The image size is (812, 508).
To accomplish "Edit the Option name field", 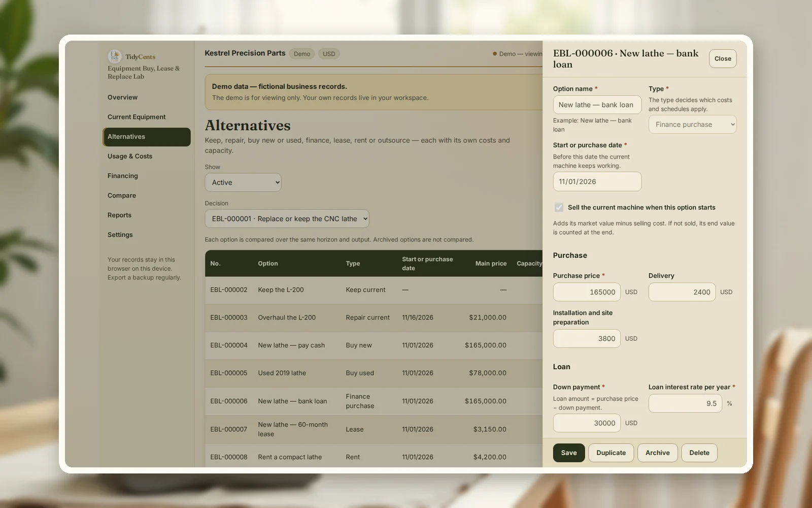I will [597, 105].
